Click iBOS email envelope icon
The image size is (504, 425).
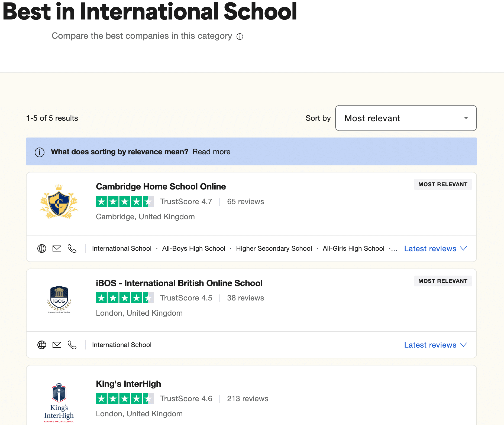pos(57,345)
